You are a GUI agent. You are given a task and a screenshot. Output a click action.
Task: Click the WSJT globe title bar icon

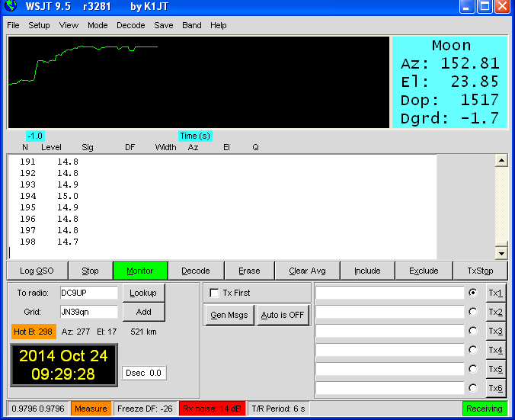(x=11, y=5)
